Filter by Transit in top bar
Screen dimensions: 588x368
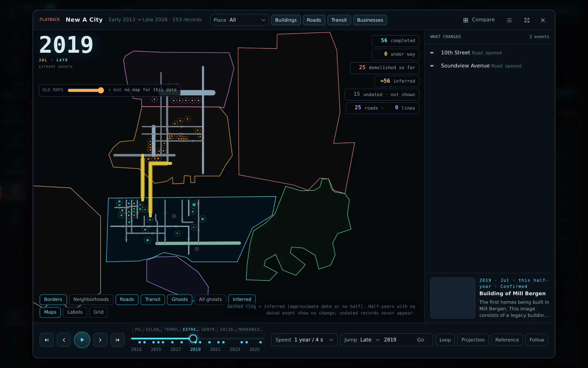[x=339, y=20]
